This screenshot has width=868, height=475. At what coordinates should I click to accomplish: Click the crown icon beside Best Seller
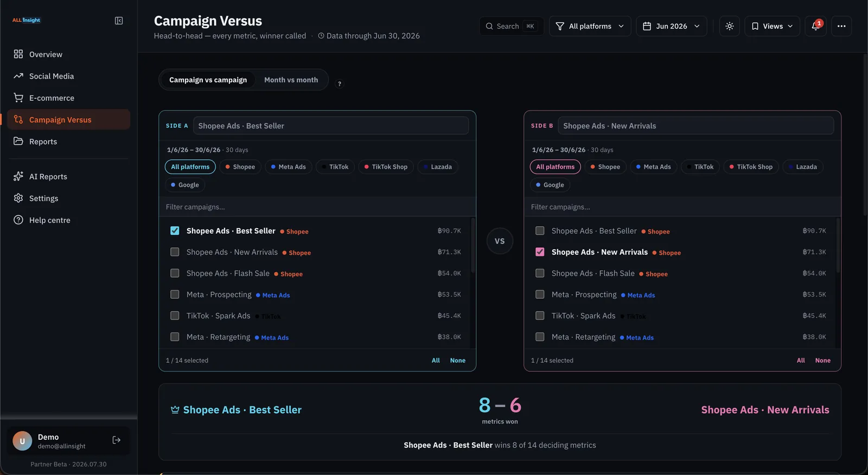coord(175,409)
